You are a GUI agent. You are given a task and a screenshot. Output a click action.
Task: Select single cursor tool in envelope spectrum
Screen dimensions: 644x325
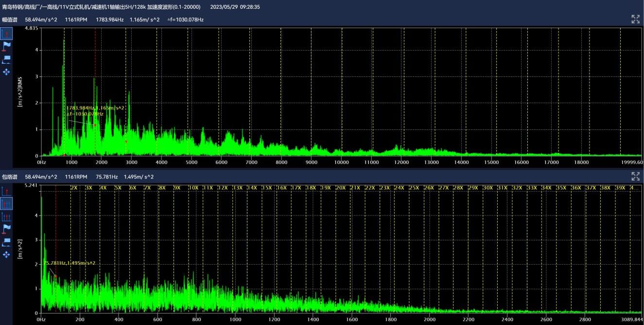tap(6, 191)
